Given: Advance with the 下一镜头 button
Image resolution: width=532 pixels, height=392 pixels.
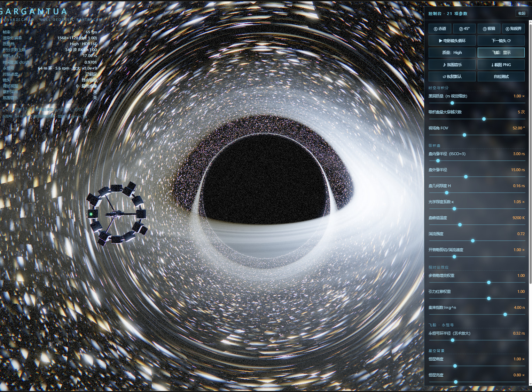Looking at the screenshot, I should coord(501,41).
